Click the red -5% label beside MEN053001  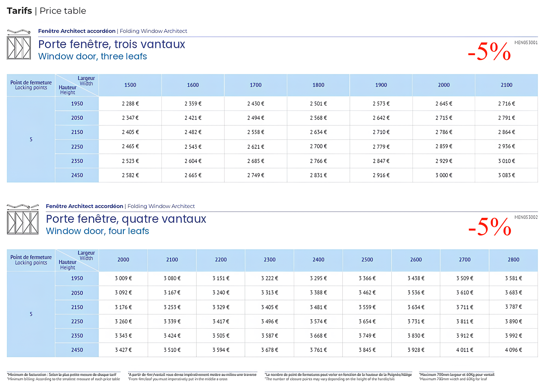pos(489,51)
